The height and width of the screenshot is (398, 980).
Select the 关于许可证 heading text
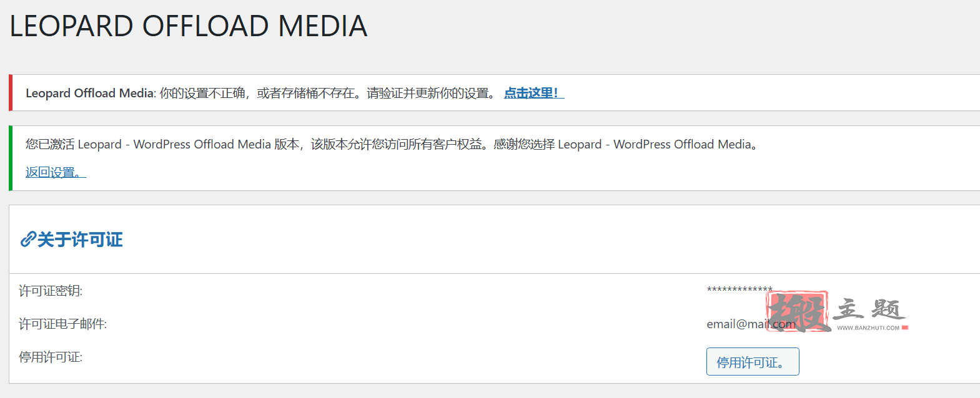80,240
